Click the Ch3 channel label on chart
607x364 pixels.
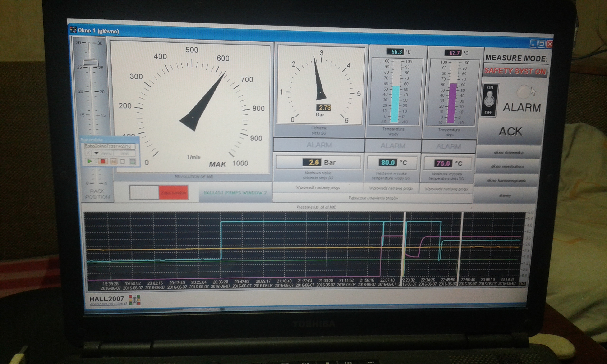(522, 284)
